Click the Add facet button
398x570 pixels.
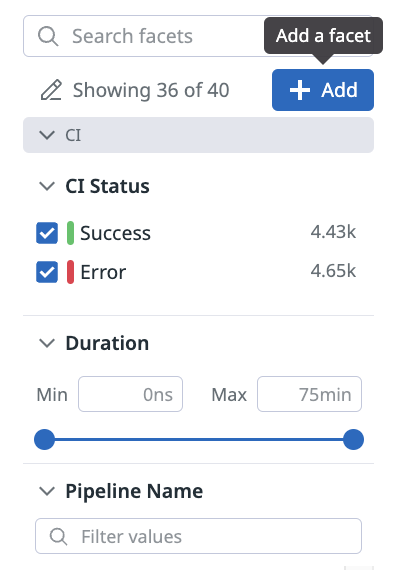pyautogui.click(x=323, y=90)
